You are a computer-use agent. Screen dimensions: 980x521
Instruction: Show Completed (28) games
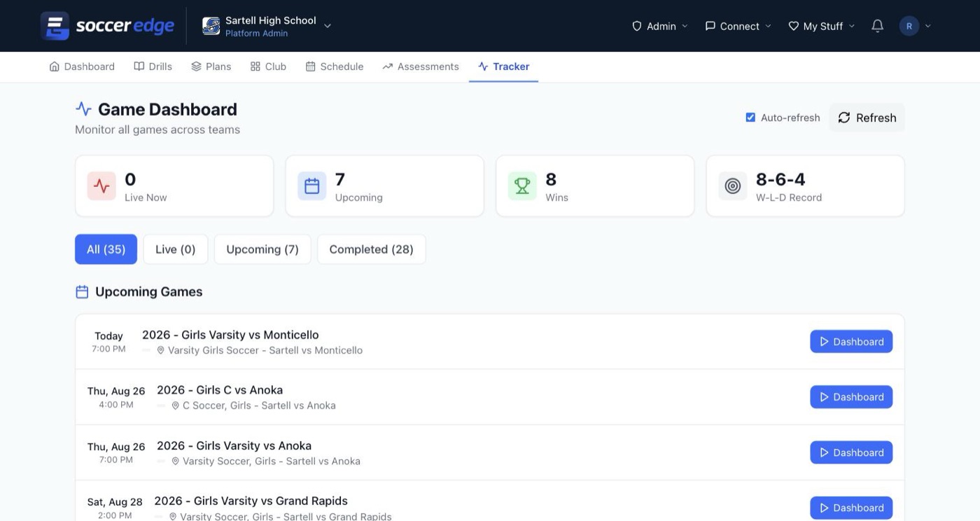(371, 249)
